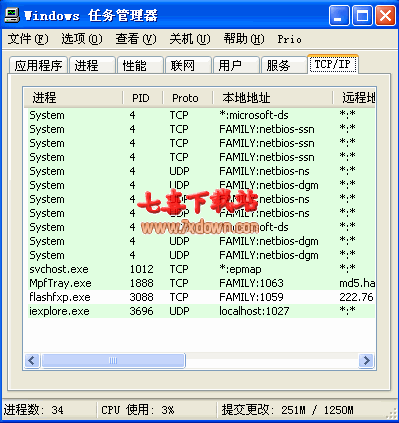Click the scrollbar right arrow
This screenshot has height=423, width=399.
click(x=366, y=360)
